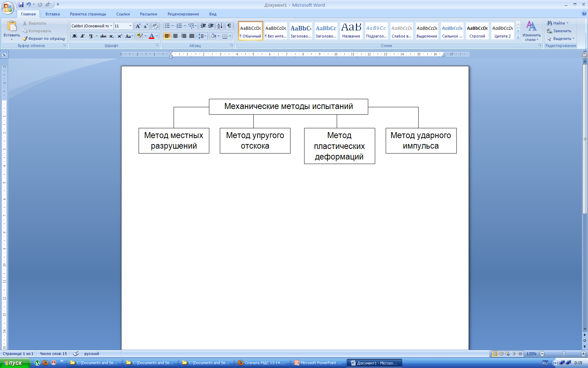The height and width of the screenshot is (368, 588).
Task: Toggle italic (К) formatting
Action: click(83, 36)
